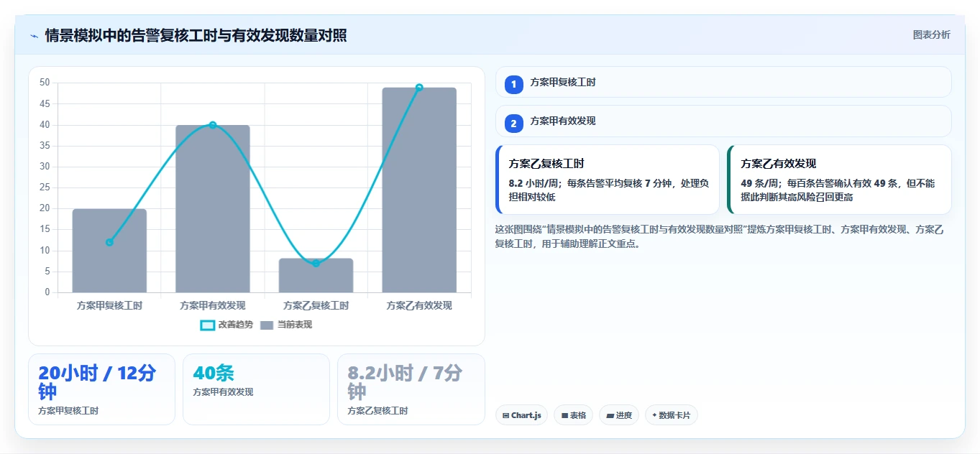Click the trend line point at value 49
Viewport: 980px width, 454px height.
tap(419, 88)
